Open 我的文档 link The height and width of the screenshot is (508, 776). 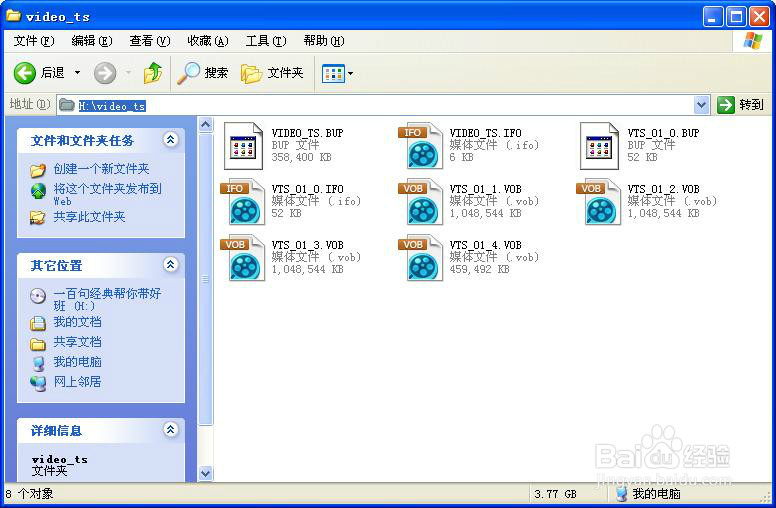point(78,322)
